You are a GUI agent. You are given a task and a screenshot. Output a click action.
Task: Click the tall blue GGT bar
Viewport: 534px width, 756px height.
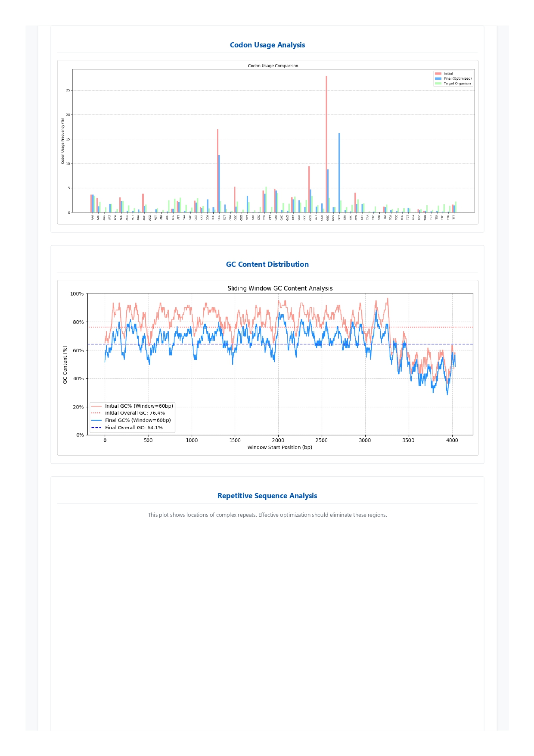pyautogui.click(x=339, y=172)
